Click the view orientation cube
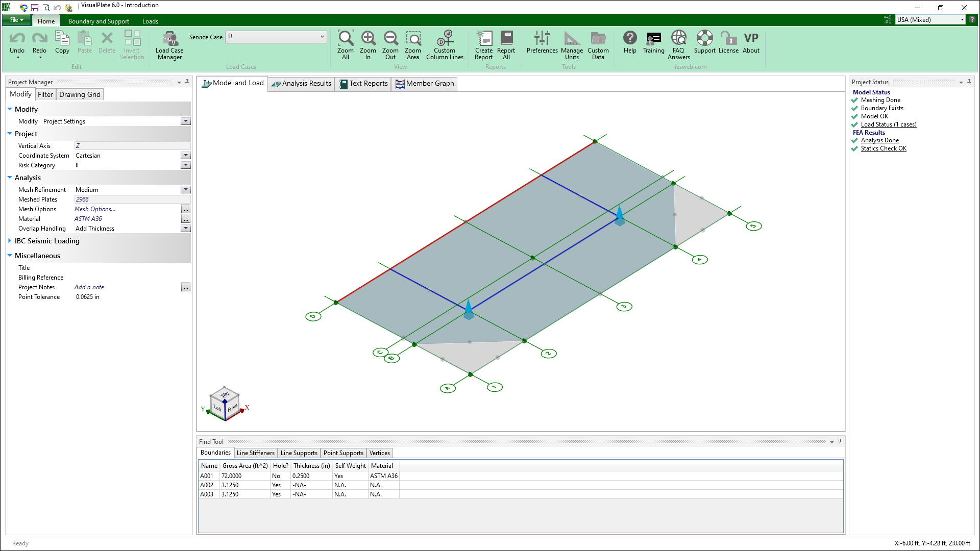This screenshot has height=551, width=980. click(x=225, y=404)
